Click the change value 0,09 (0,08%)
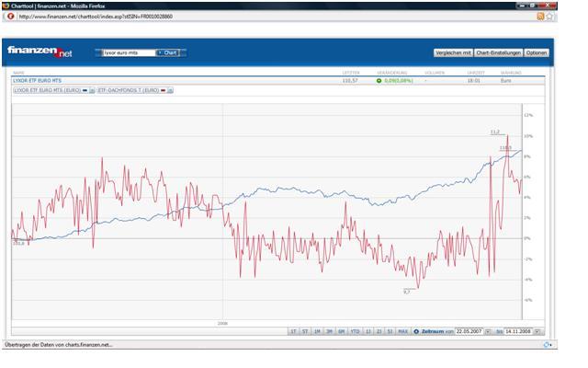588x368 pixels. 398,81
